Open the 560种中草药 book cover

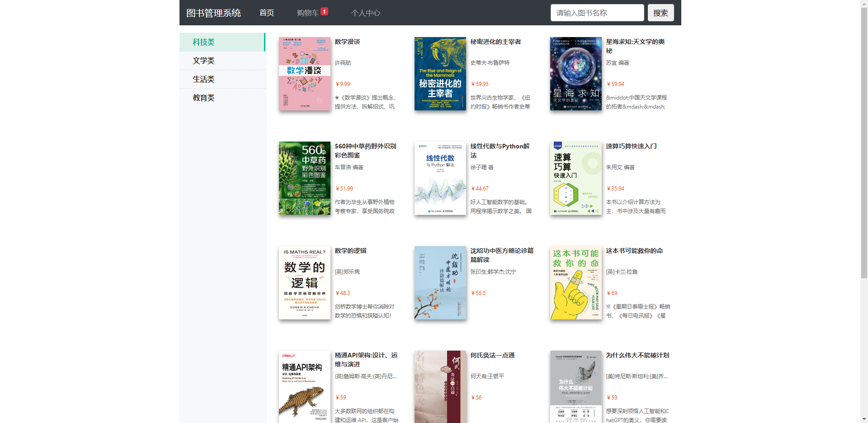pyautogui.click(x=305, y=178)
